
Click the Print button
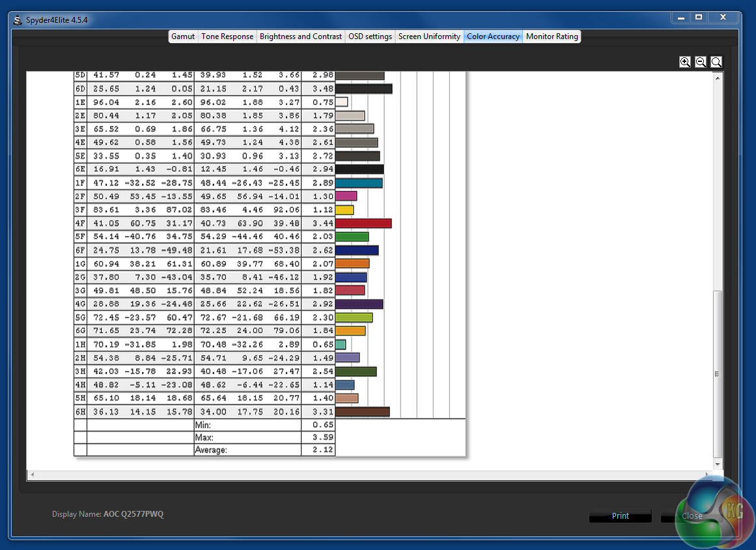pyautogui.click(x=620, y=515)
